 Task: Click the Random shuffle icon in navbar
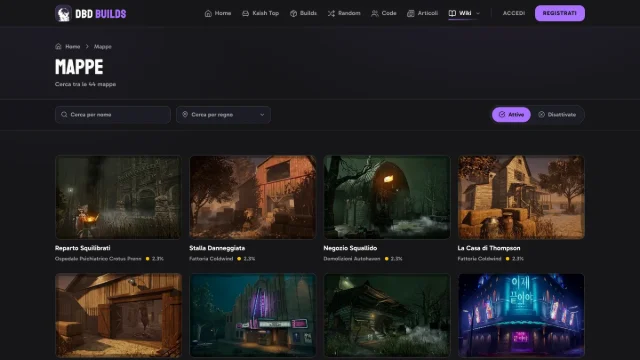pos(331,13)
